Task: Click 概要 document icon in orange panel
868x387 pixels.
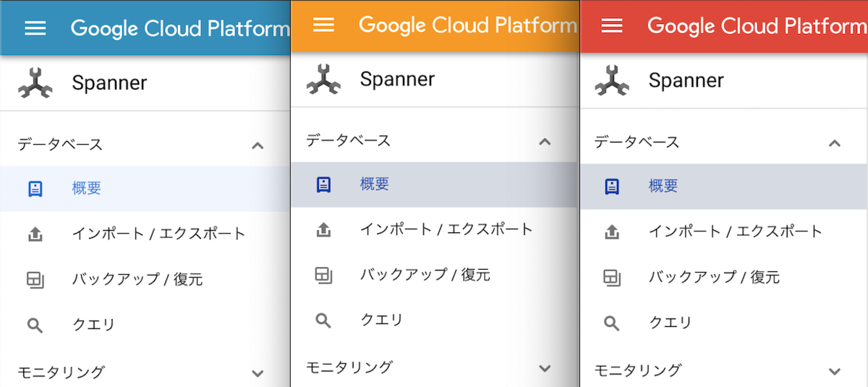Action: [324, 184]
